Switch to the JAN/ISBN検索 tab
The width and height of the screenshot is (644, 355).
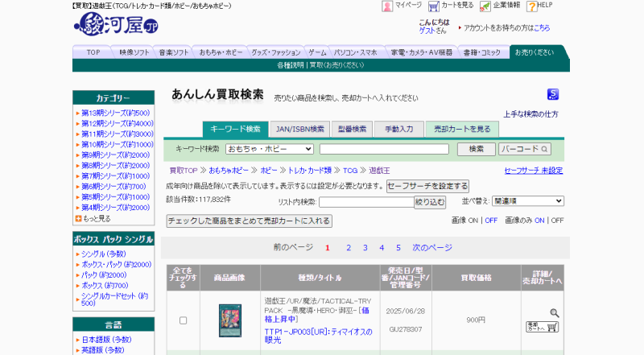(x=299, y=129)
